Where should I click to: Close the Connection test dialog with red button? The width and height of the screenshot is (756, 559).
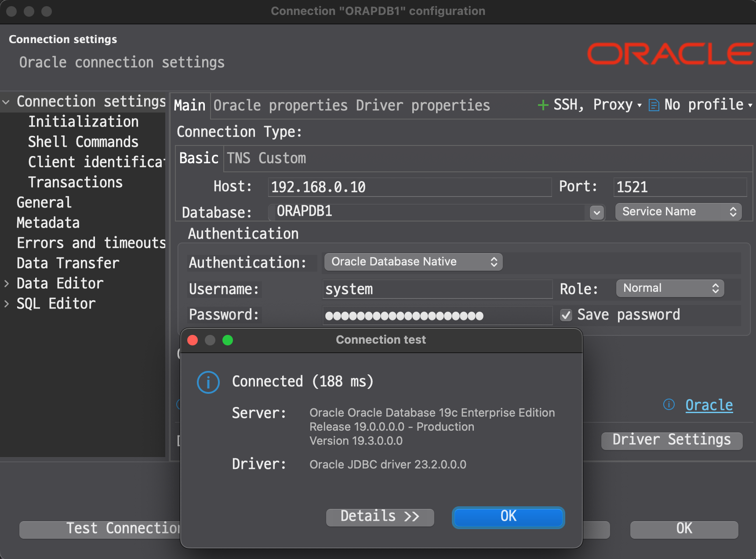pyautogui.click(x=193, y=340)
